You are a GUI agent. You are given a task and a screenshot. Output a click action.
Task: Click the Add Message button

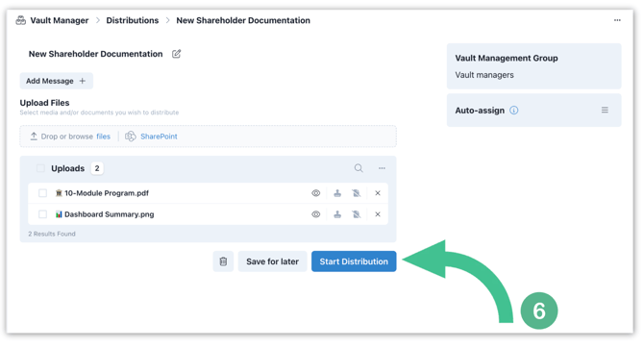click(x=57, y=81)
